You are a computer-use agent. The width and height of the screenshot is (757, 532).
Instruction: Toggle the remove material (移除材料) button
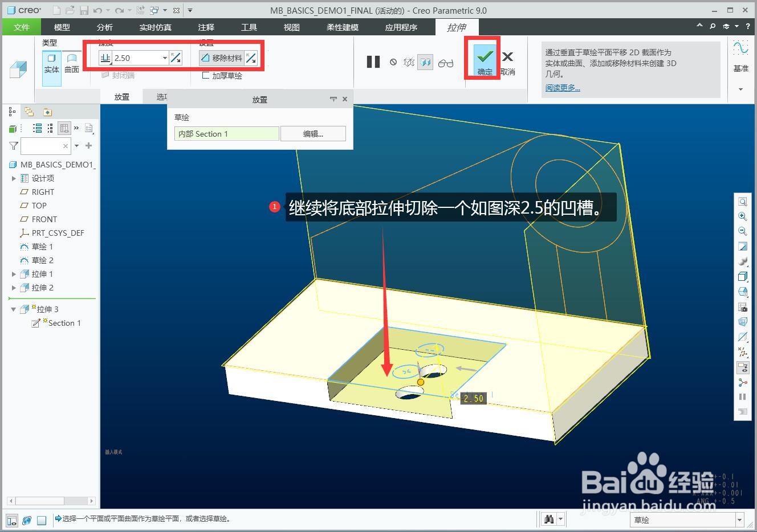[222, 58]
